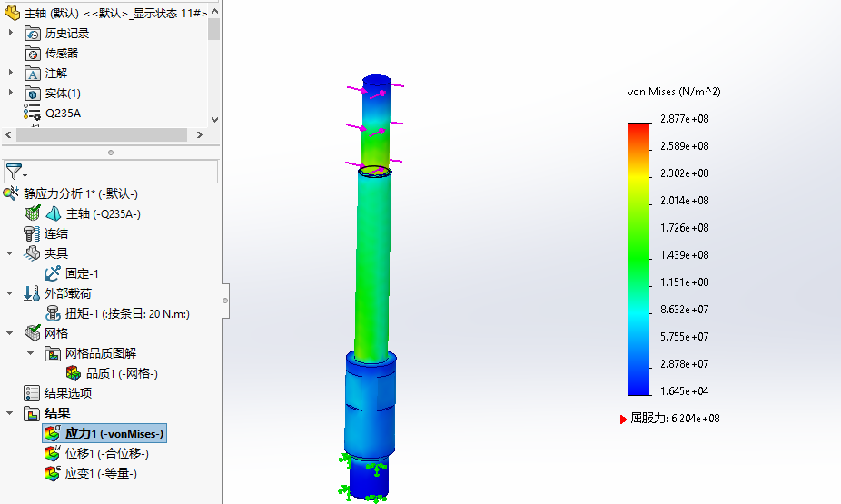Click the horizontal scroll right arrow

(200, 134)
